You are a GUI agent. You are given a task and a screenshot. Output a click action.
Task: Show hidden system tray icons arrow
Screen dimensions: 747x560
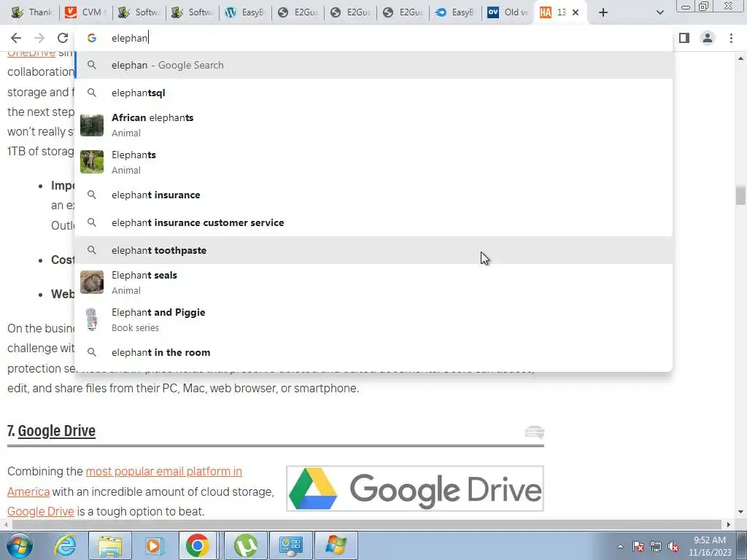coord(620,546)
